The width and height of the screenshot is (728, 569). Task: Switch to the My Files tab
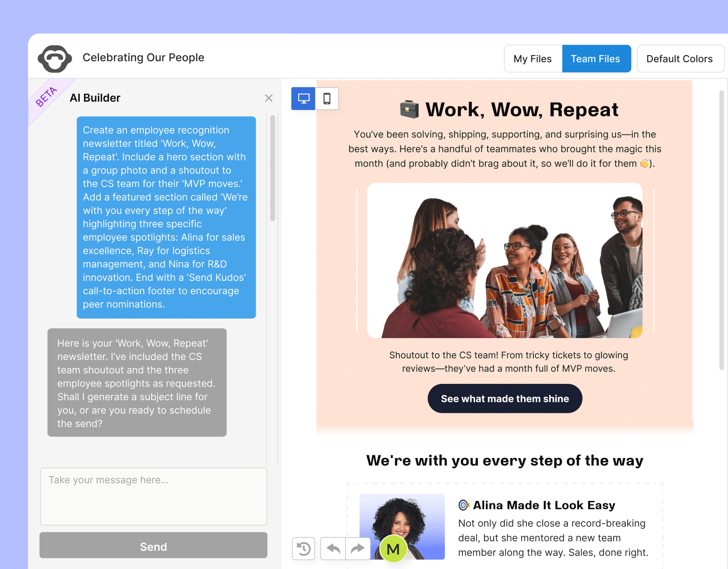click(x=532, y=58)
